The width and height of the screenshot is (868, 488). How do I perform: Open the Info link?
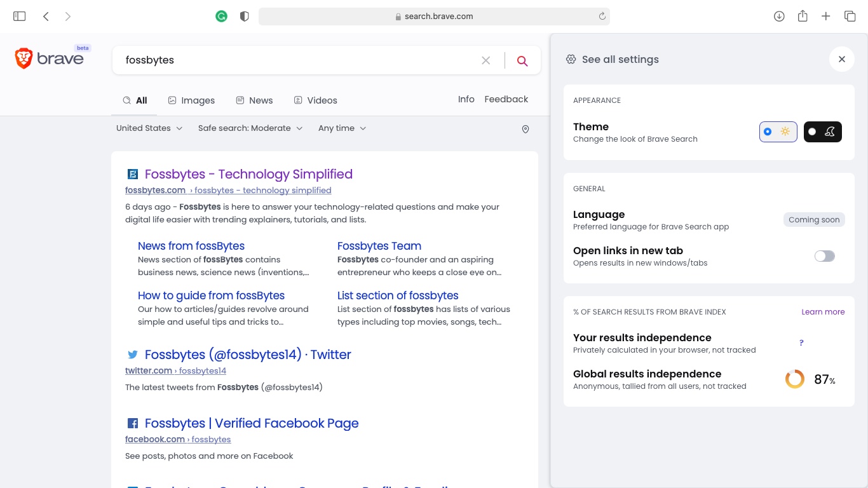point(466,99)
